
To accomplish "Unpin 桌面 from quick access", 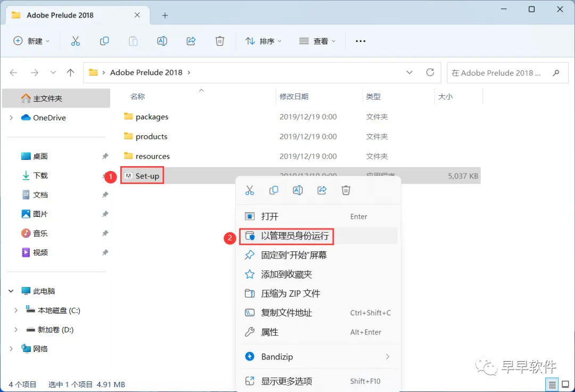I will pos(105,156).
